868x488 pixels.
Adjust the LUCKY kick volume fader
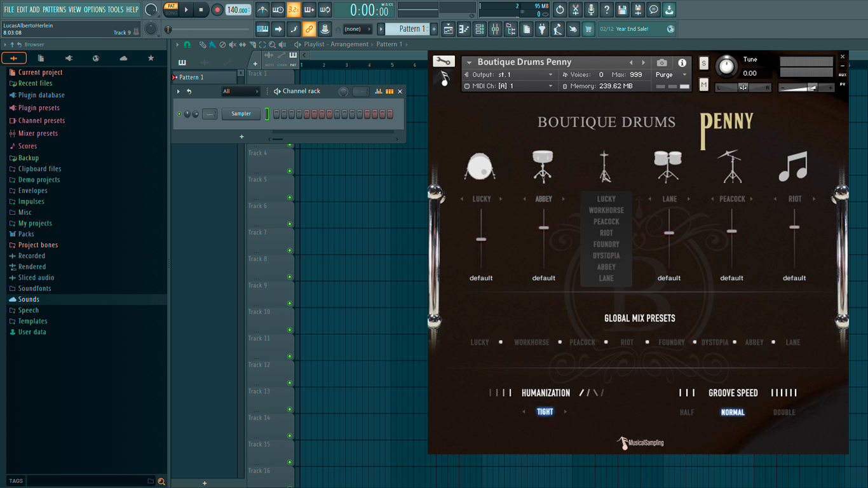(x=481, y=239)
